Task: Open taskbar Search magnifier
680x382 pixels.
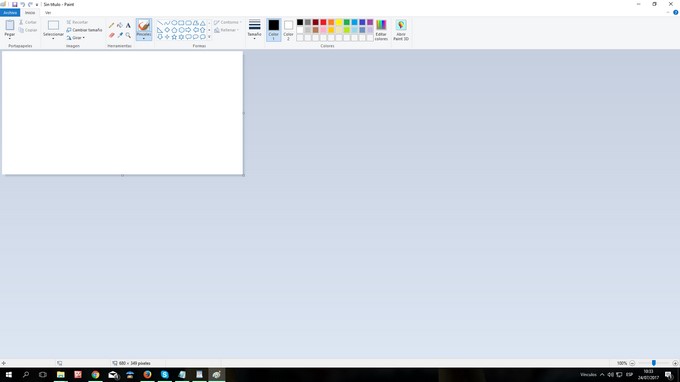Action: (x=26, y=375)
